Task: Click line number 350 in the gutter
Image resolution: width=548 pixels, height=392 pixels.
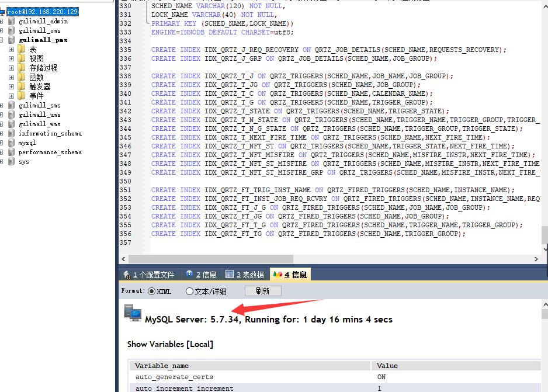Action: tap(126, 181)
